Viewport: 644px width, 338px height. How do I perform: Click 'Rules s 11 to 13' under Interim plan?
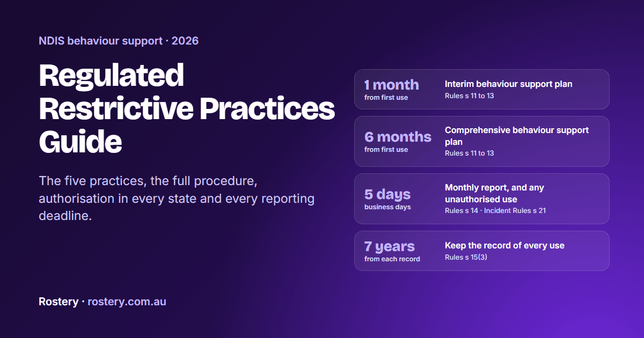469,96
